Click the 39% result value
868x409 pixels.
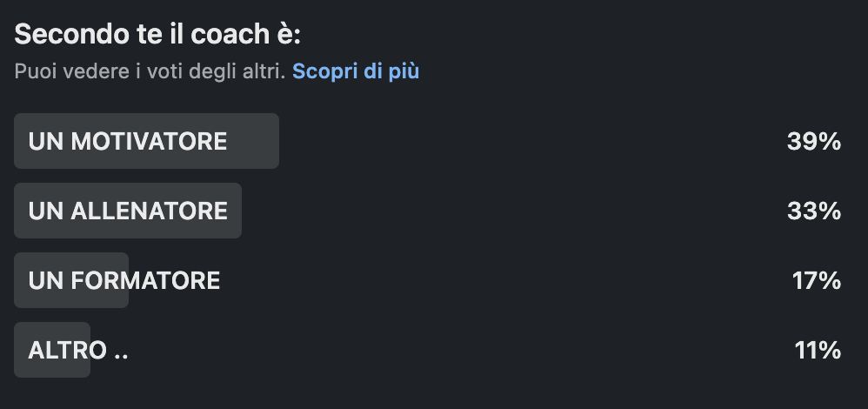coord(814,141)
